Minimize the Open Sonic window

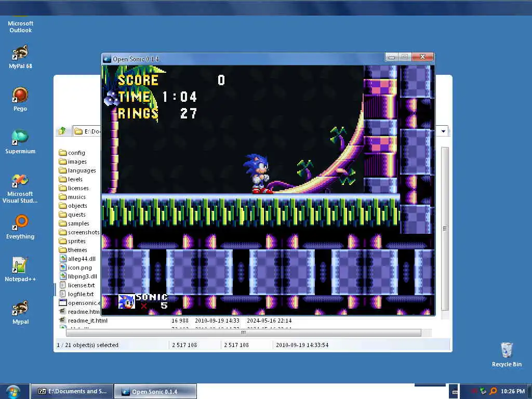point(392,57)
